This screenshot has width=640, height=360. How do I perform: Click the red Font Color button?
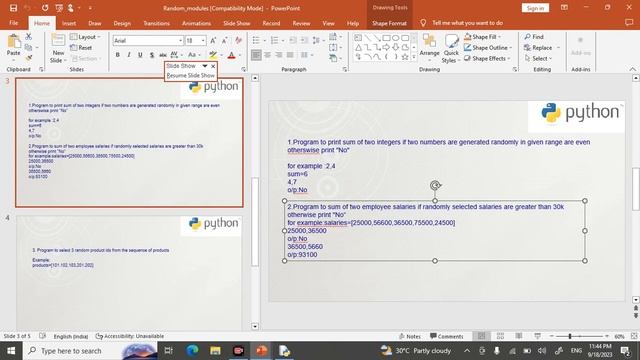click(231, 55)
